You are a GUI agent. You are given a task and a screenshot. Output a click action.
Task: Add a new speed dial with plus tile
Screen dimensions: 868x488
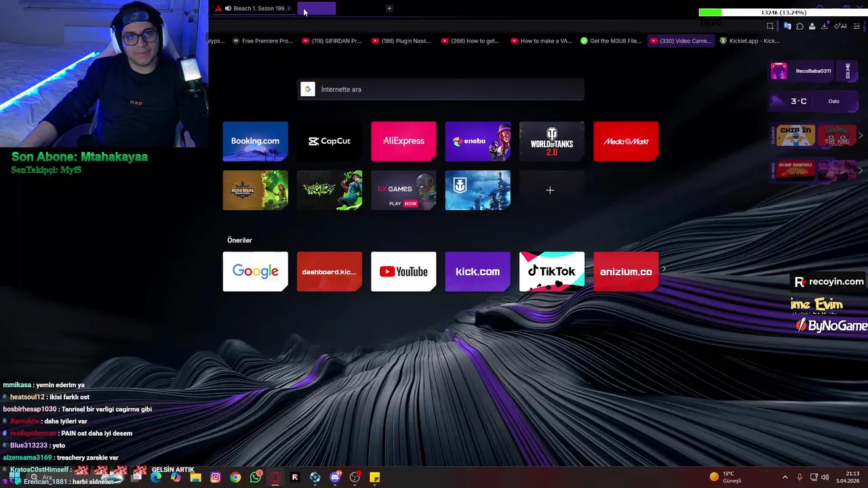point(551,190)
